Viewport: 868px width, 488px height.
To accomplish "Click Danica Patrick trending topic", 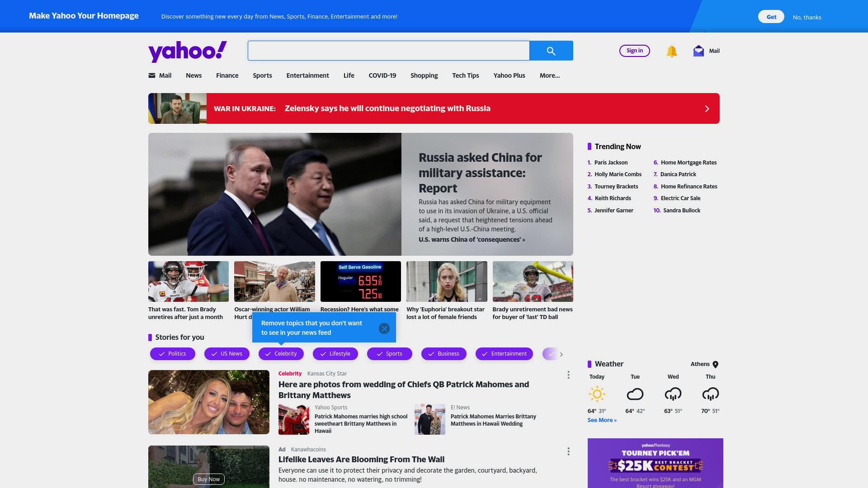I will [678, 174].
